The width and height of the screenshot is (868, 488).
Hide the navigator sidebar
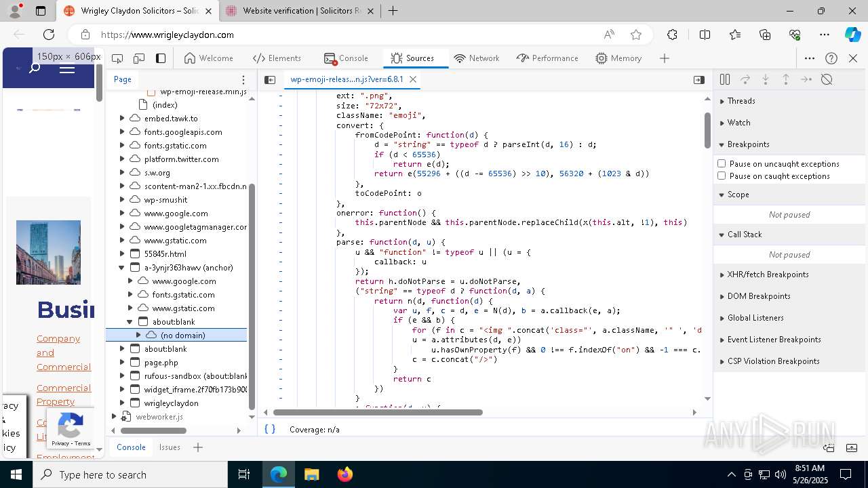270,79
